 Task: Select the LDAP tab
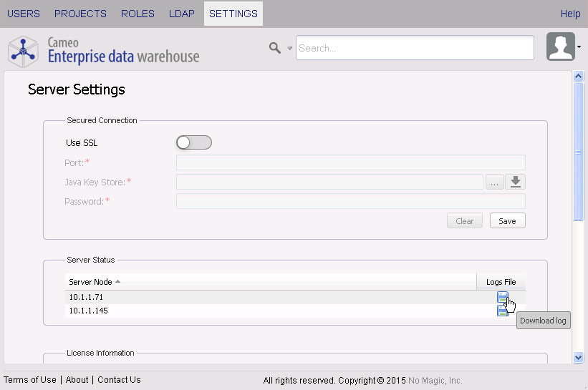(182, 14)
